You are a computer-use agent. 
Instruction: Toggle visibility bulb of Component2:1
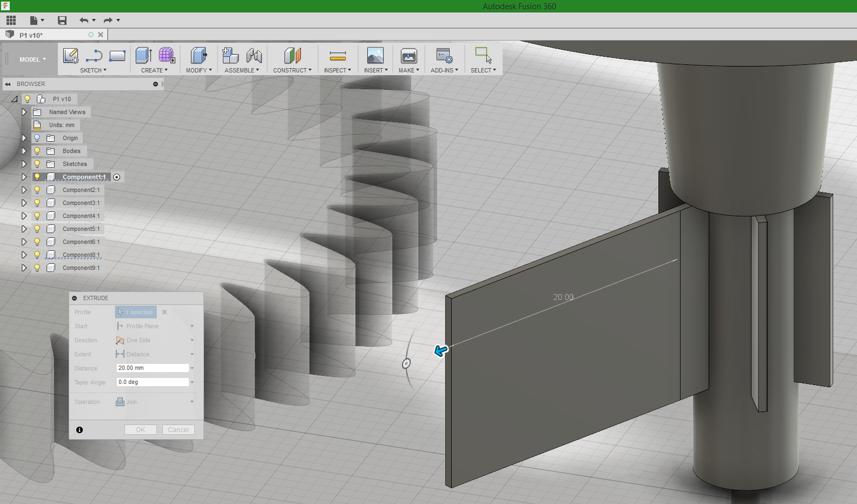37,190
